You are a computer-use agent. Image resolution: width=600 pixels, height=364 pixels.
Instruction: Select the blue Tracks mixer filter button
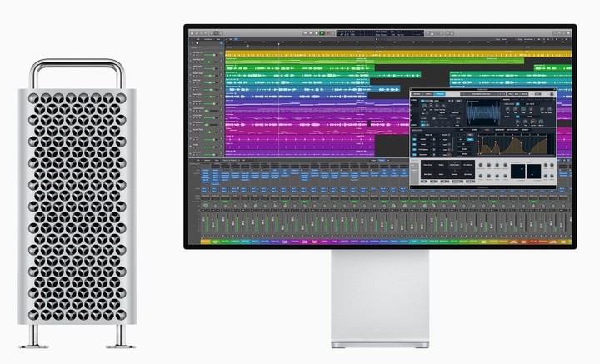pyautogui.click(x=382, y=160)
